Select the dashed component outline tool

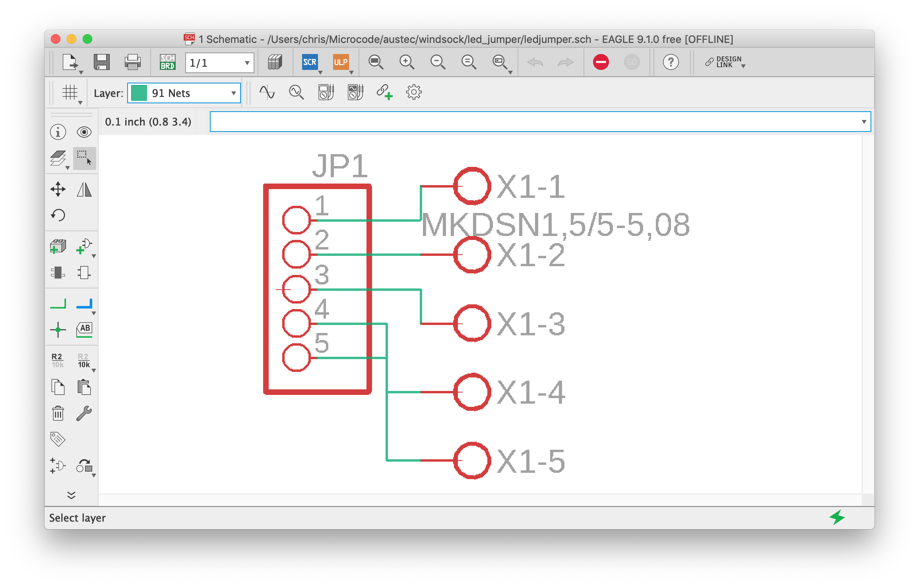coord(84,273)
